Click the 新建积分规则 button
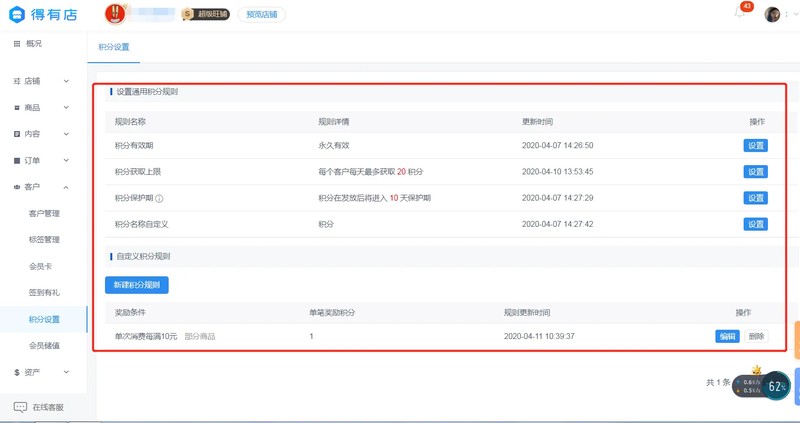Screen dimensions: 800x423 click(x=137, y=285)
